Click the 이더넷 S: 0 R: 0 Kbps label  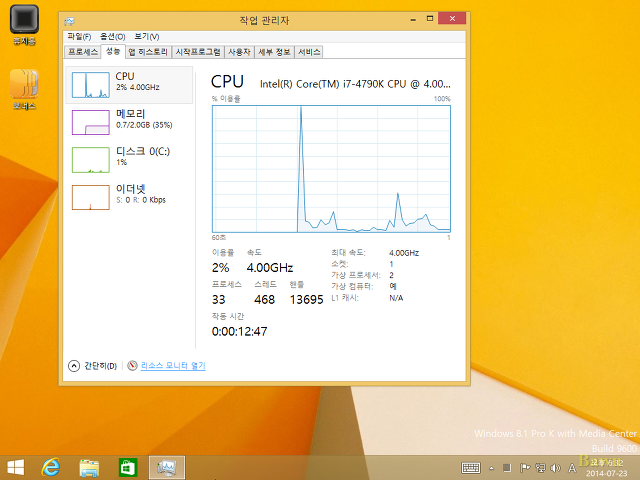point(141,194)
